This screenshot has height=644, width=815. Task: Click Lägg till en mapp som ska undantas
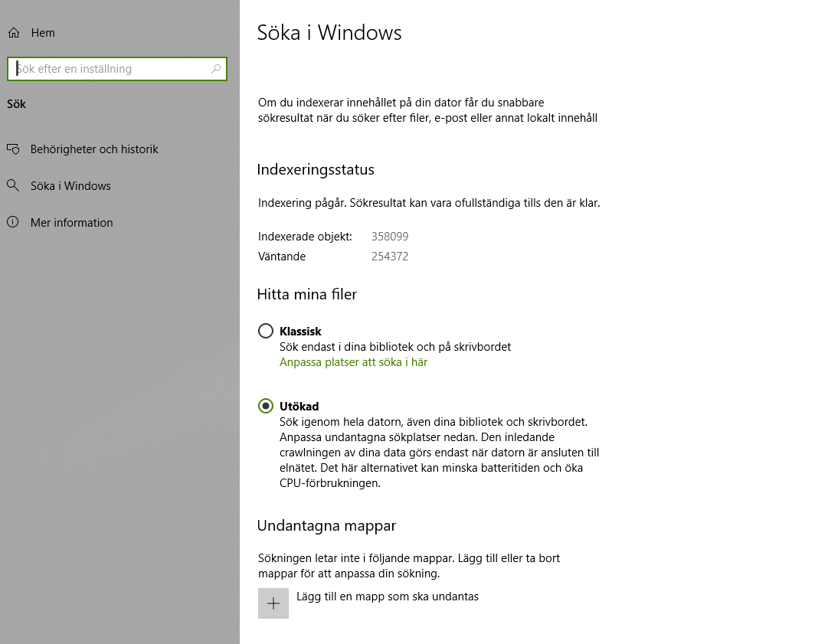click(x=386, y=596)
